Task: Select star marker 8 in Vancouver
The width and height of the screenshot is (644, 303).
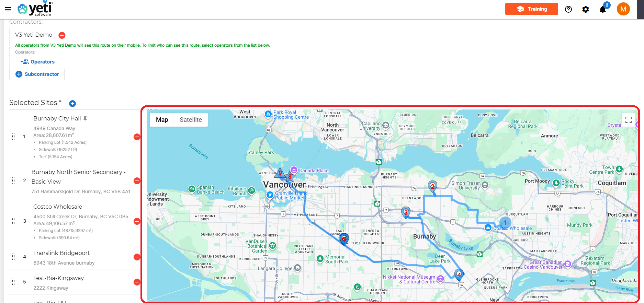Action: point(290,177)
